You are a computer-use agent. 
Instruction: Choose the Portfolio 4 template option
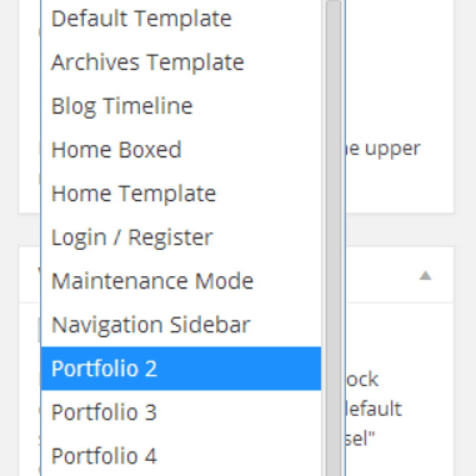point(104,456)
